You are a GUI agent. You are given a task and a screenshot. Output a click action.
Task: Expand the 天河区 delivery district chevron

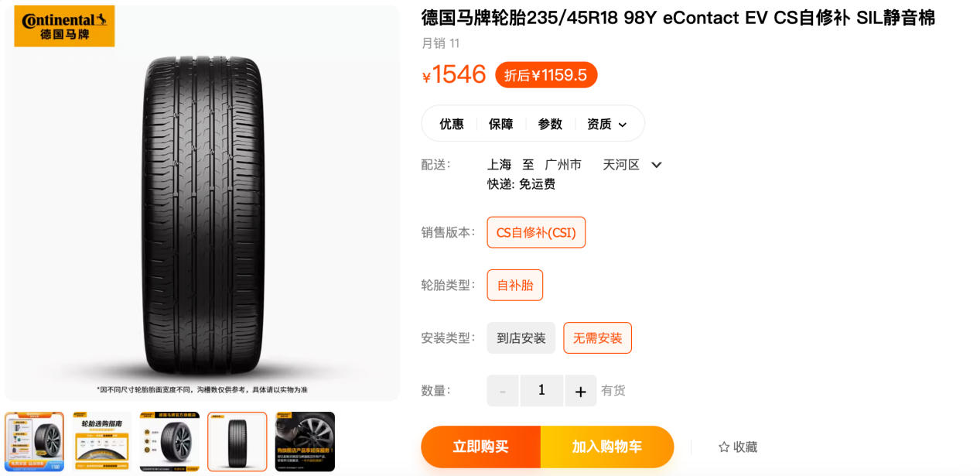coord(657,165)
